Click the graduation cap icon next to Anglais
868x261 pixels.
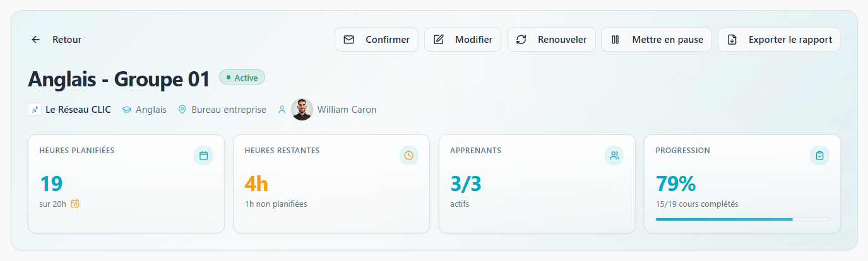click(x=126, y=110)
